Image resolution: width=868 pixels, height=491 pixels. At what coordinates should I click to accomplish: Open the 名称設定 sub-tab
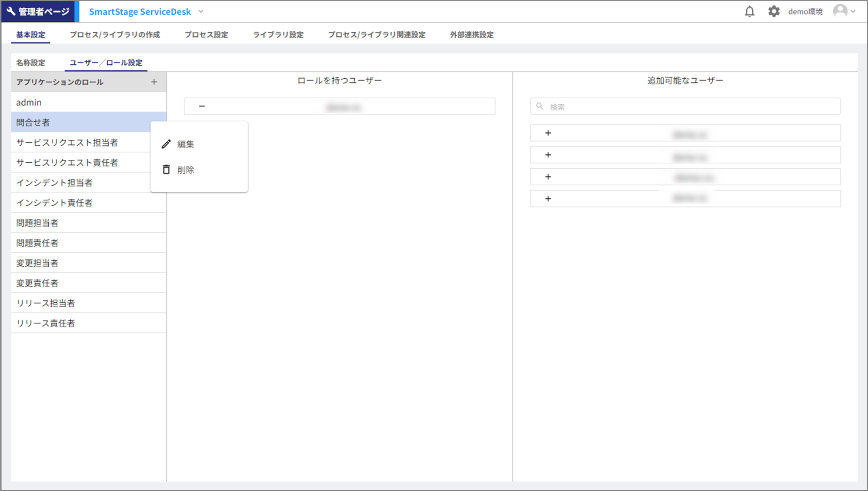30,63
